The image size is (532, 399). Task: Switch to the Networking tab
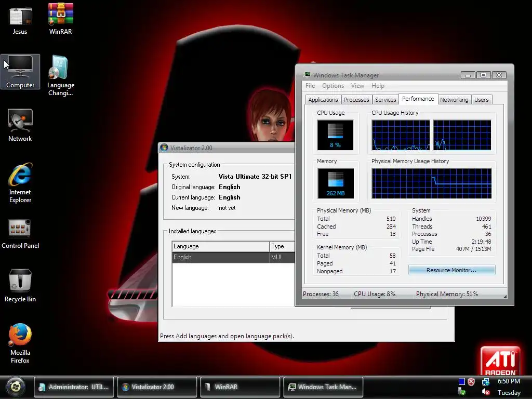click(454, 100)
